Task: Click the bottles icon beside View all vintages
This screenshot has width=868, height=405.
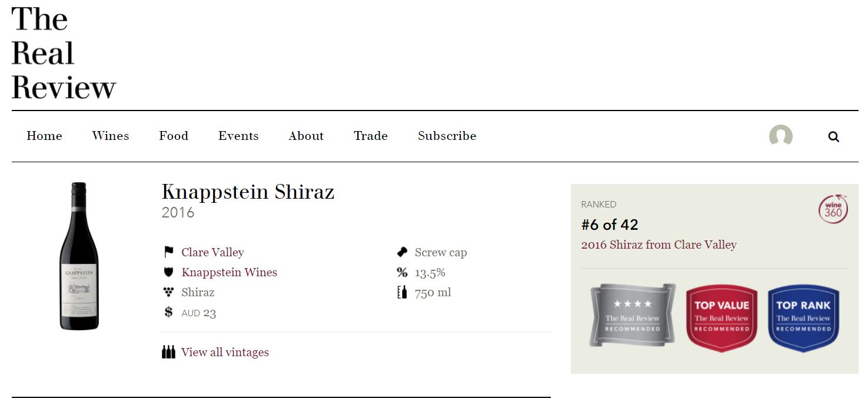Action: 168,352
